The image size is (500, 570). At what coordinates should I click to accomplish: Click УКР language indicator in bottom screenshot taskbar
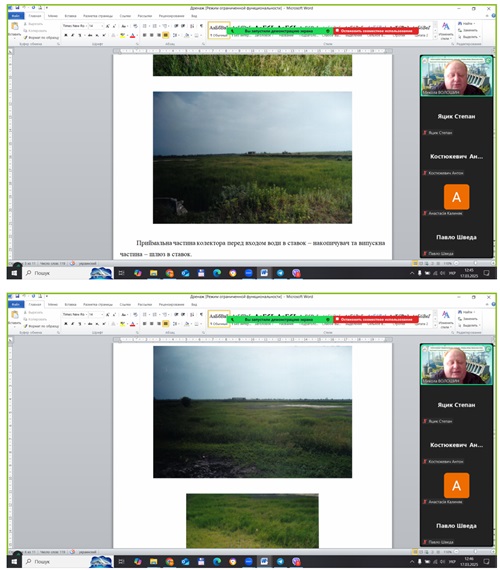(452, 562)
